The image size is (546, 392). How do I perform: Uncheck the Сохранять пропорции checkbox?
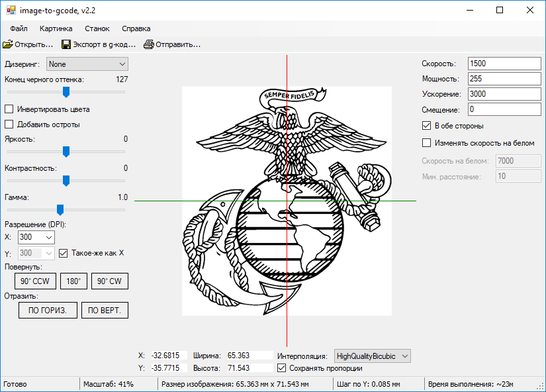coord(281,368)
